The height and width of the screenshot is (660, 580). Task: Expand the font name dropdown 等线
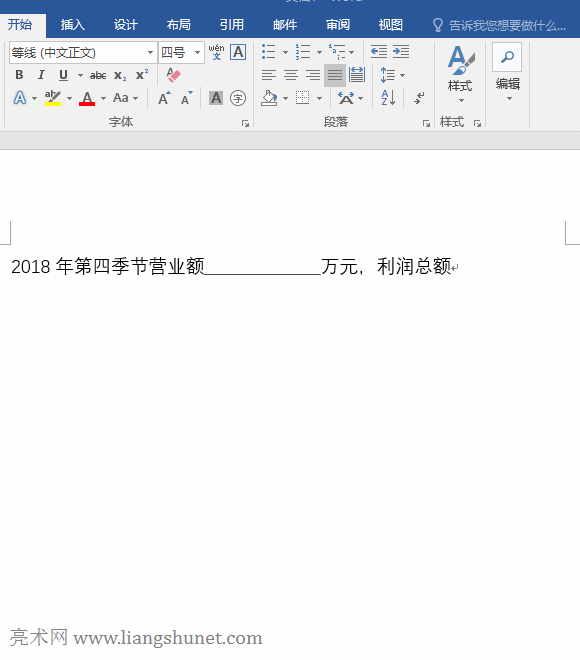tap(150, 53)
